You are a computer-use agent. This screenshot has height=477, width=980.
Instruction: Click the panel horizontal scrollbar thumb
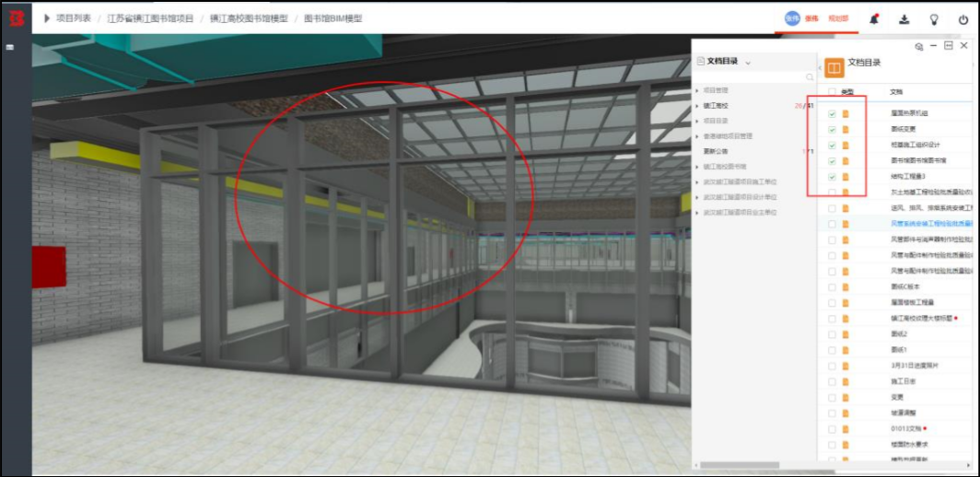pyautogui.click(x=740, y=465)
